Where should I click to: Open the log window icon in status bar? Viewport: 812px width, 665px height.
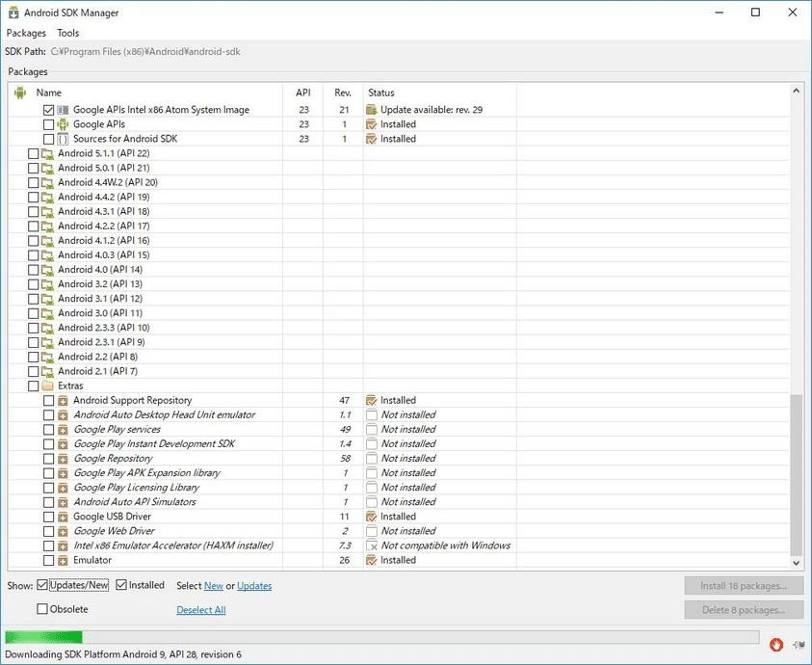pyautogui.click(x=799, y=645)
